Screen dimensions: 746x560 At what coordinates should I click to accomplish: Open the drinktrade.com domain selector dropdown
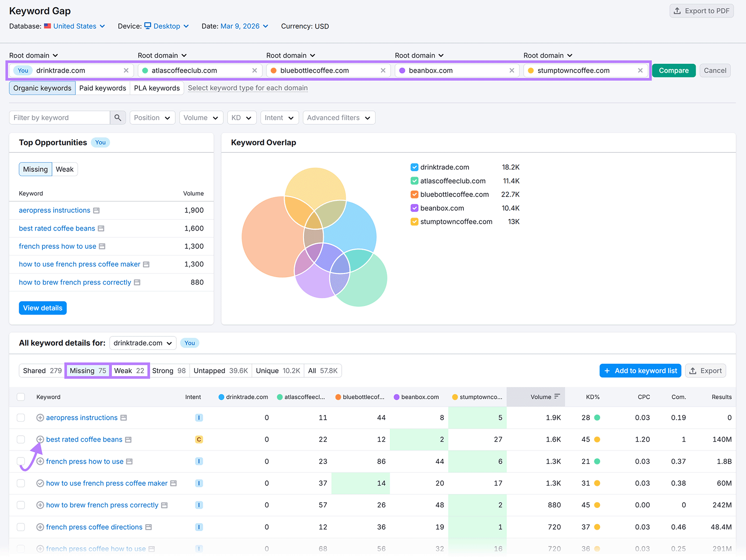click(143, 343)
